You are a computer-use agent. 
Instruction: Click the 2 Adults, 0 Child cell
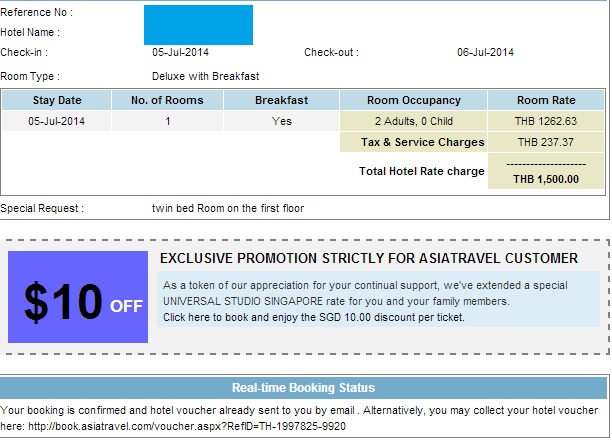(413, 121)
